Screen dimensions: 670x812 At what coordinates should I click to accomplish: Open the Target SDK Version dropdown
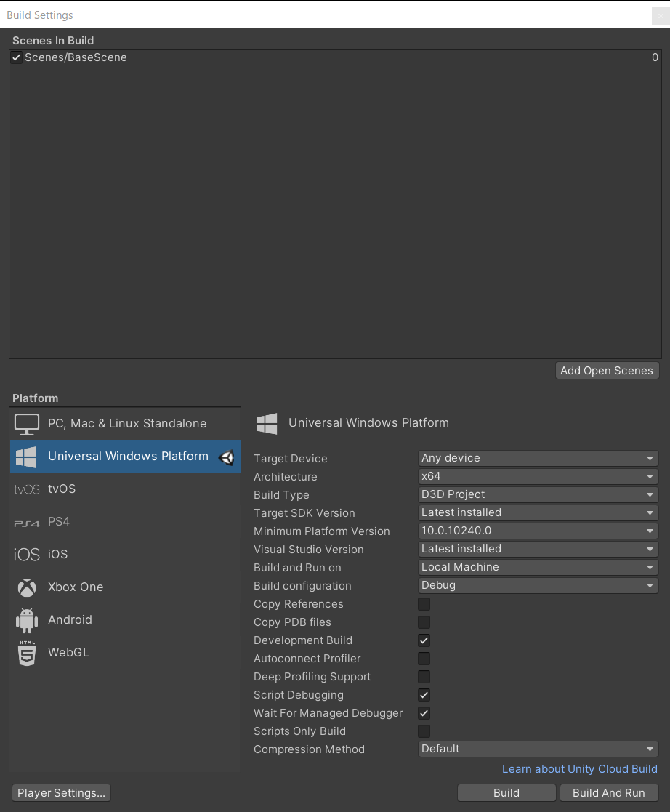coord(538,512)
